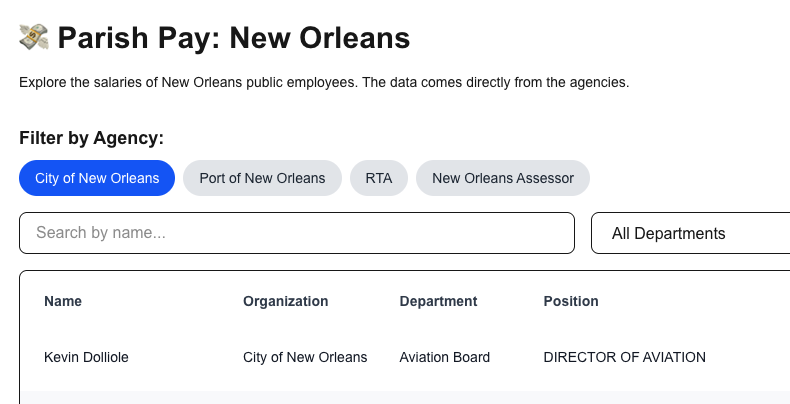
Task: Click the Organization column header
Action: click(286, 301)
